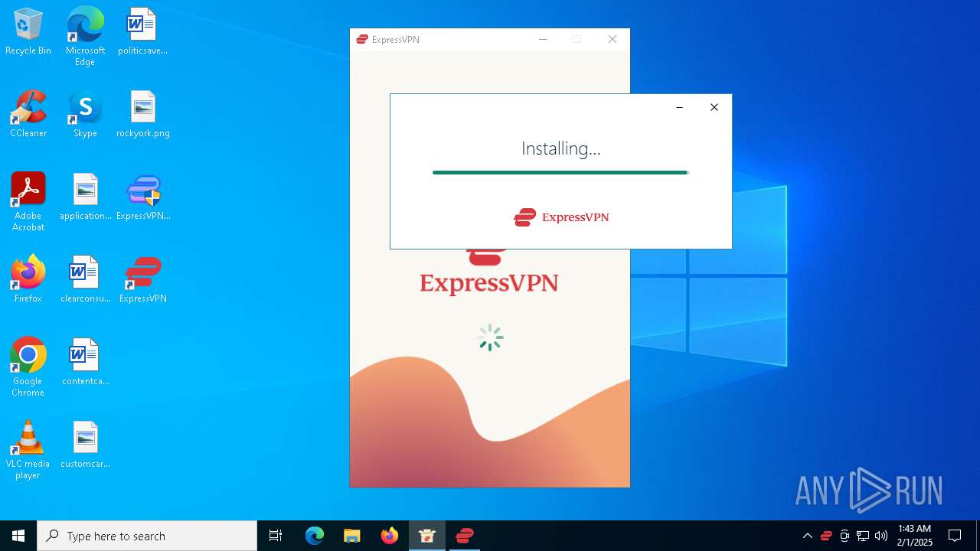Select the ExpressVPN installer icon with shield
The height and width of the screenshot is (551, 980).
[142, 197]
